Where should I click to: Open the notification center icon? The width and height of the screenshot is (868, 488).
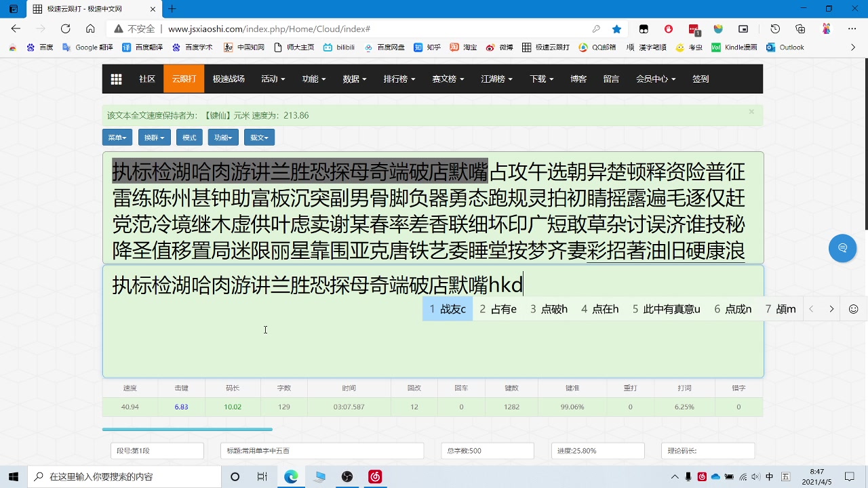tap(850, 476)
